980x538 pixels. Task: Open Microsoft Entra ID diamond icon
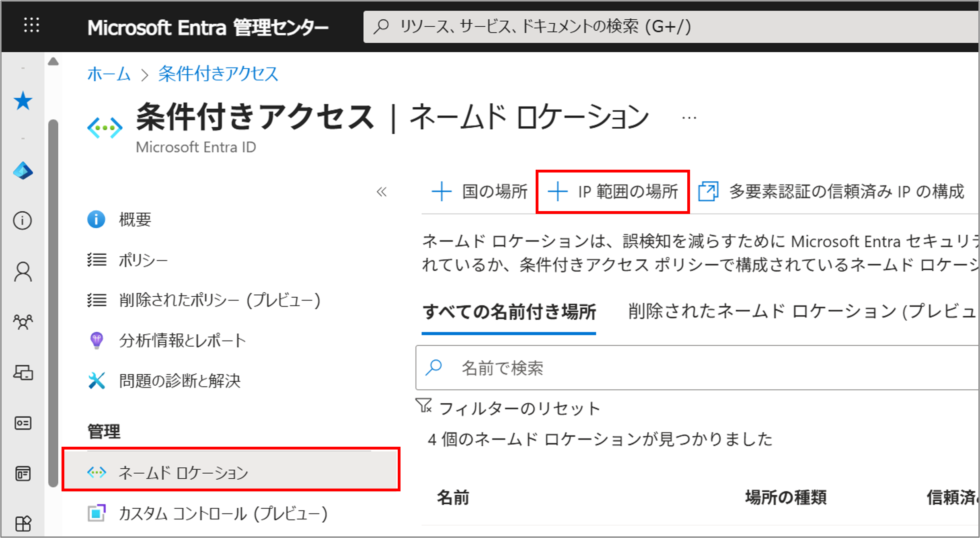(23, 171)
